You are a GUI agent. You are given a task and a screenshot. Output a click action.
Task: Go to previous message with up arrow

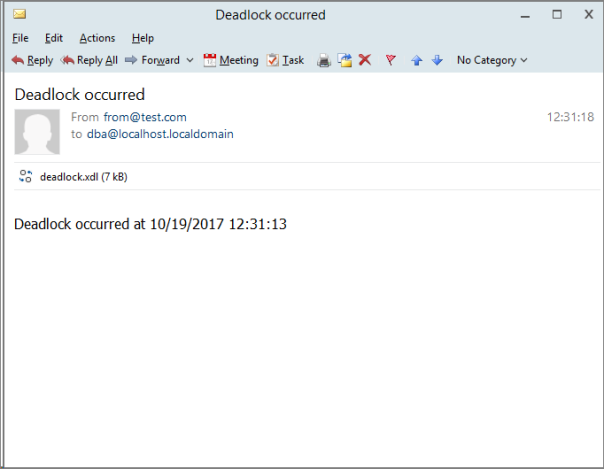tap(417, 60)
